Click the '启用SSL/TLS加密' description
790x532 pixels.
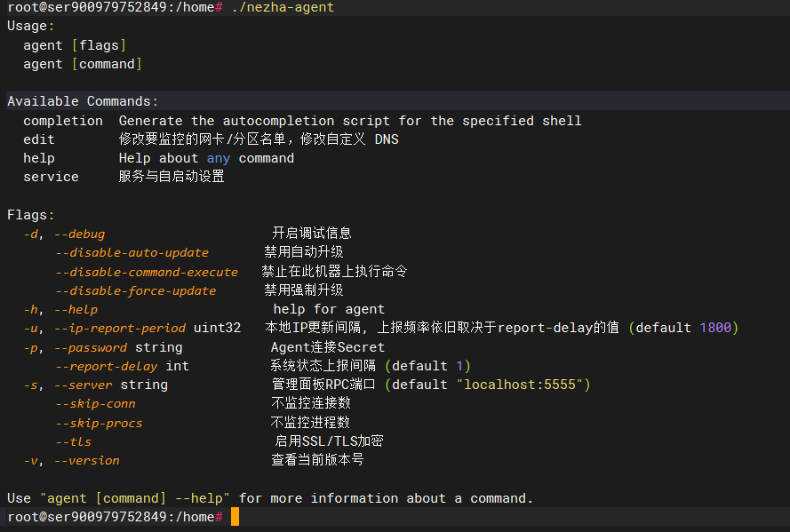(329, 441)
